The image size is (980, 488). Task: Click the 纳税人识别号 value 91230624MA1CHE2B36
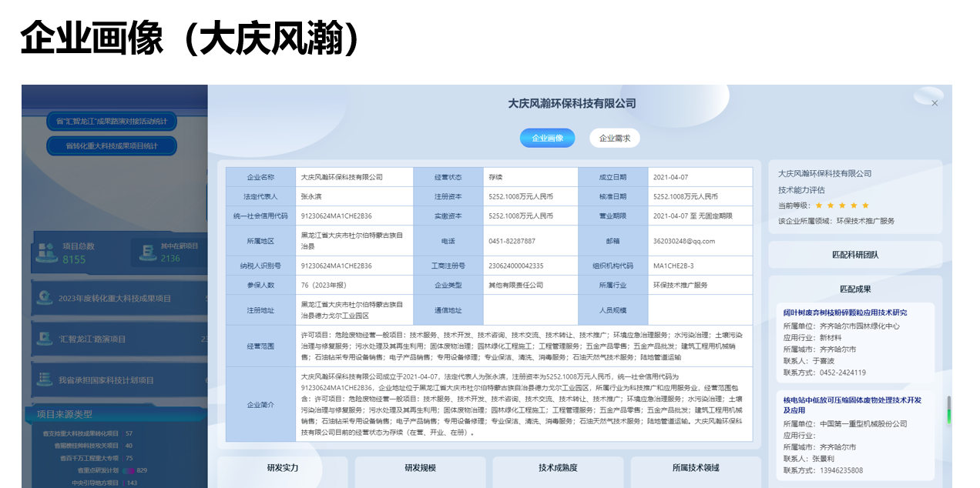coord(337,266)
